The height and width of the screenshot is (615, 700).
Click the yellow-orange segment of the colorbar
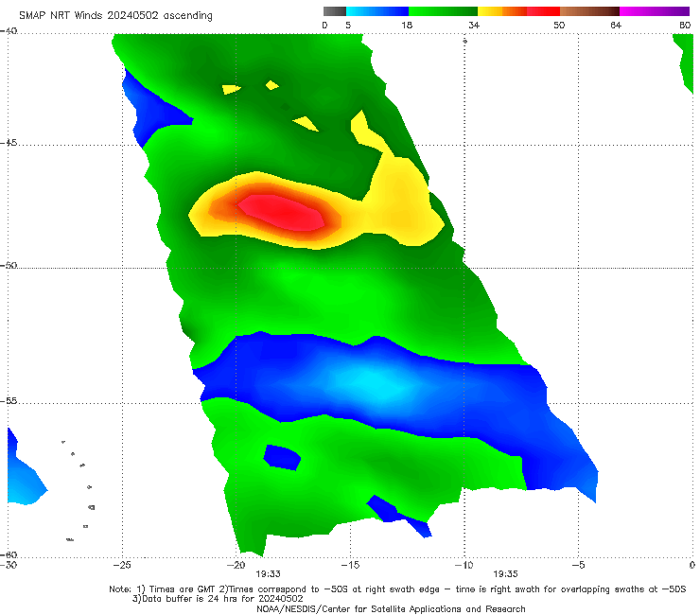tap(502, 11)
